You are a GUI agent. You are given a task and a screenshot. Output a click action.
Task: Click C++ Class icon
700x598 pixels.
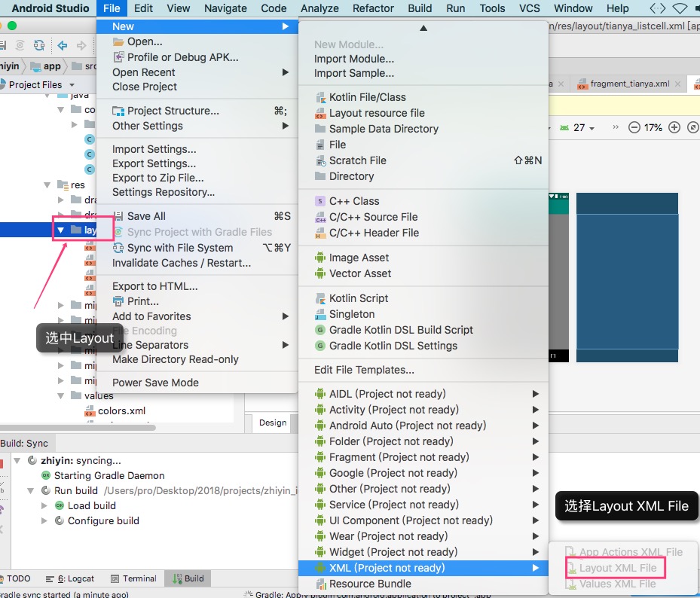[320, 201]
